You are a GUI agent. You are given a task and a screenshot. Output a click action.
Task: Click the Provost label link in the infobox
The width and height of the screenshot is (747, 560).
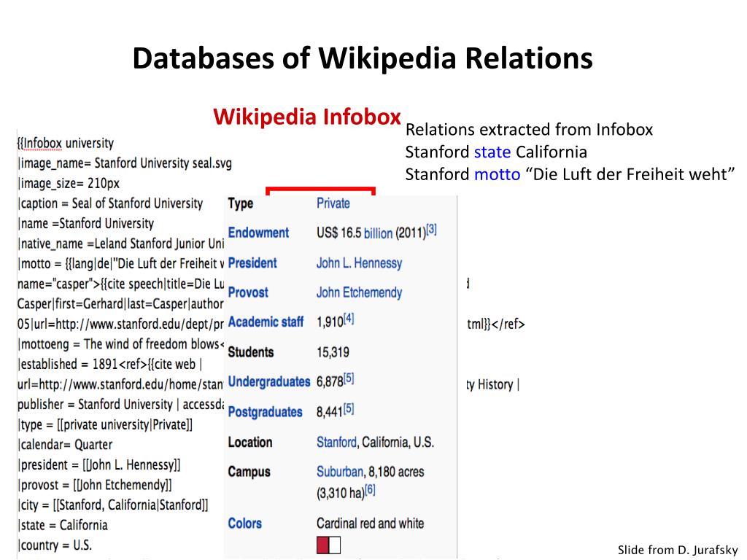pyautogui.click(x=248, y=292)
